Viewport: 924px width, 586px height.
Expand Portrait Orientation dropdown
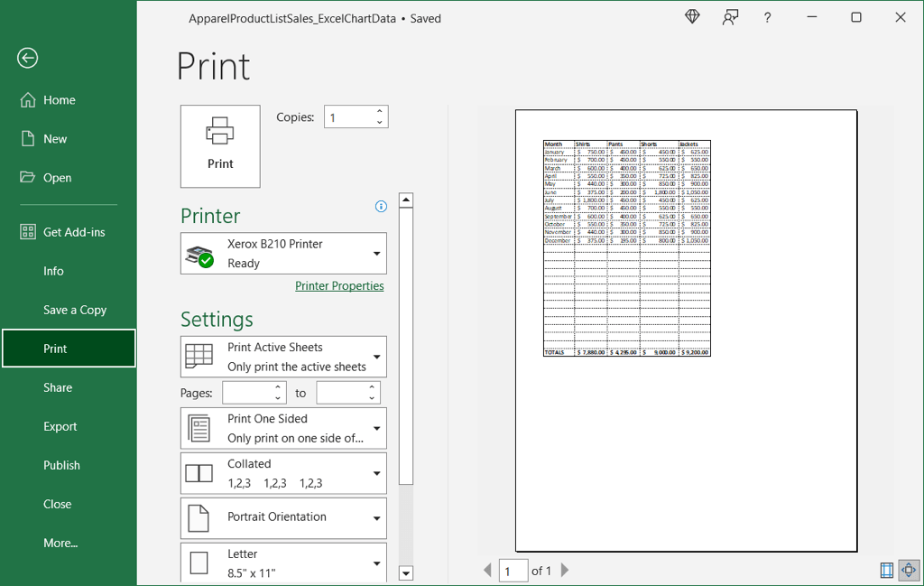tap(283, 518)
